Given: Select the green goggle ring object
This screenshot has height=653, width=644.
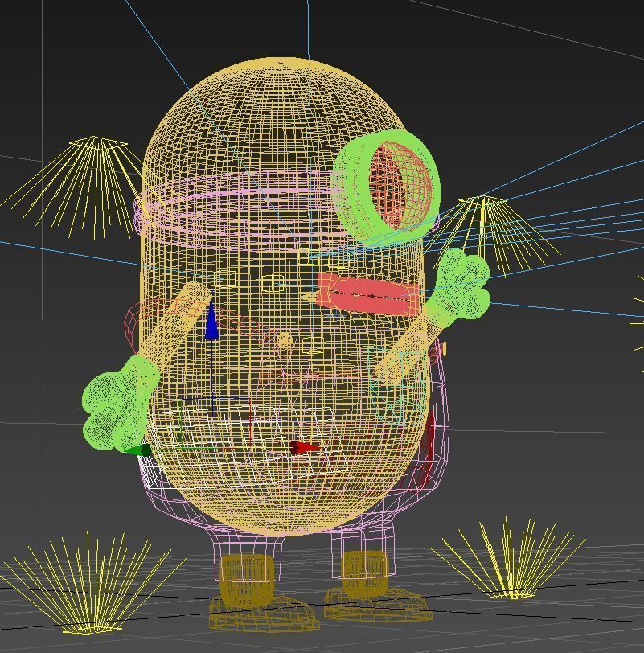Looking at the screenshot, I should pos(354,187).
